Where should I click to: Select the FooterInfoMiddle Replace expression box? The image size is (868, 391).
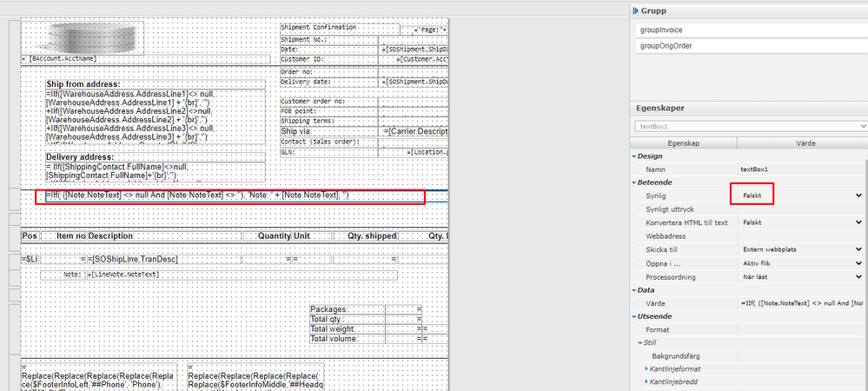[255, 376]
